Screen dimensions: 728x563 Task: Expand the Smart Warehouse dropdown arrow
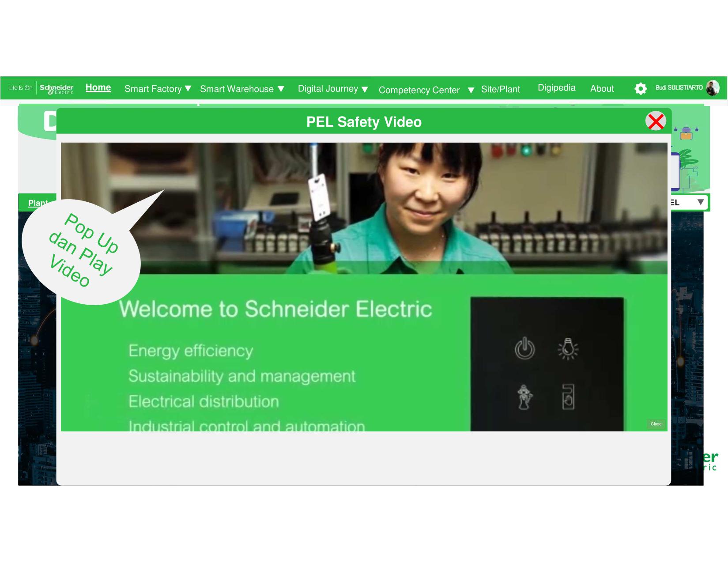pos(281,89)
